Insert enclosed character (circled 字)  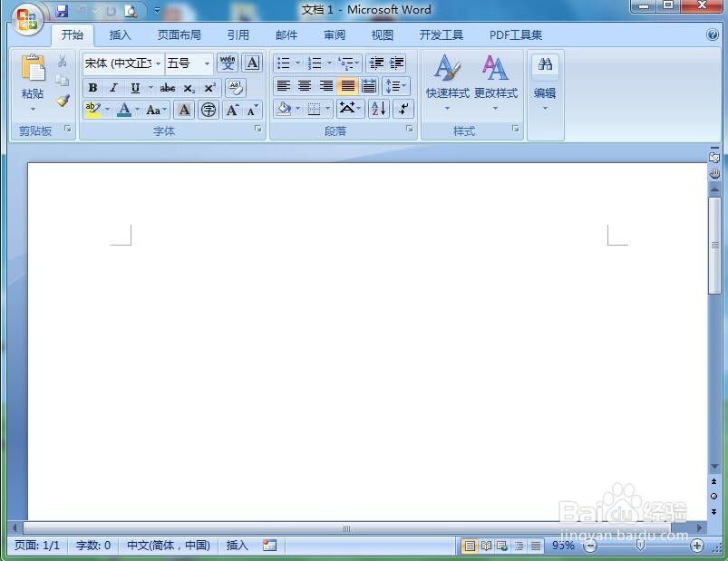209,110
